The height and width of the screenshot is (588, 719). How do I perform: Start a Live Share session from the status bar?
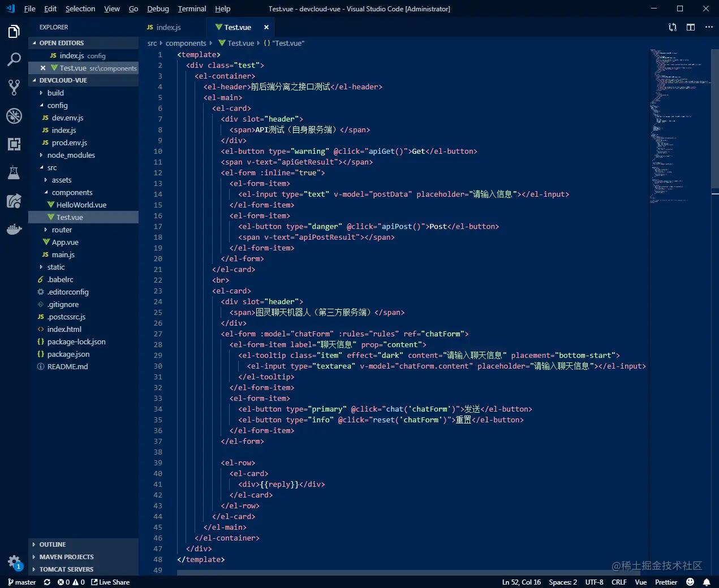pos(110,582)
